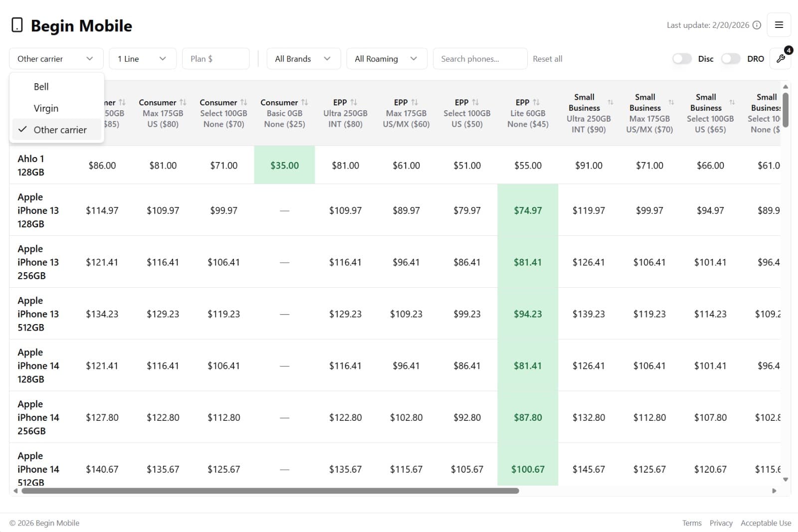Click the horizontal table scrollbar
798x532 pixels.
point(269,491)
